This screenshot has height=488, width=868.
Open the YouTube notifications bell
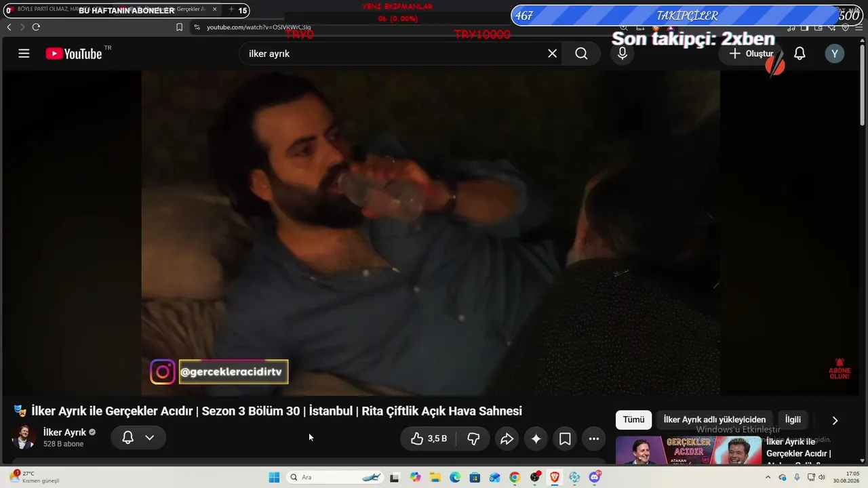click(x=800, y=54)
